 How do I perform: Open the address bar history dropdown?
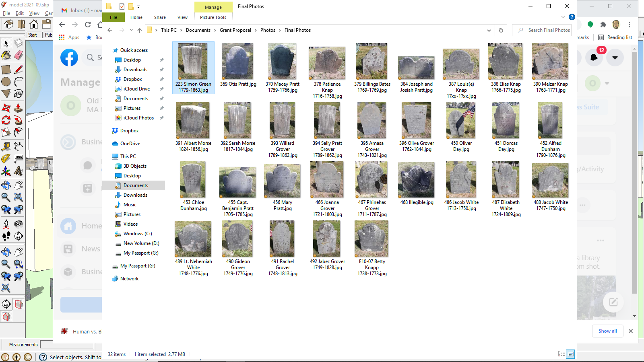pos(489,30)
